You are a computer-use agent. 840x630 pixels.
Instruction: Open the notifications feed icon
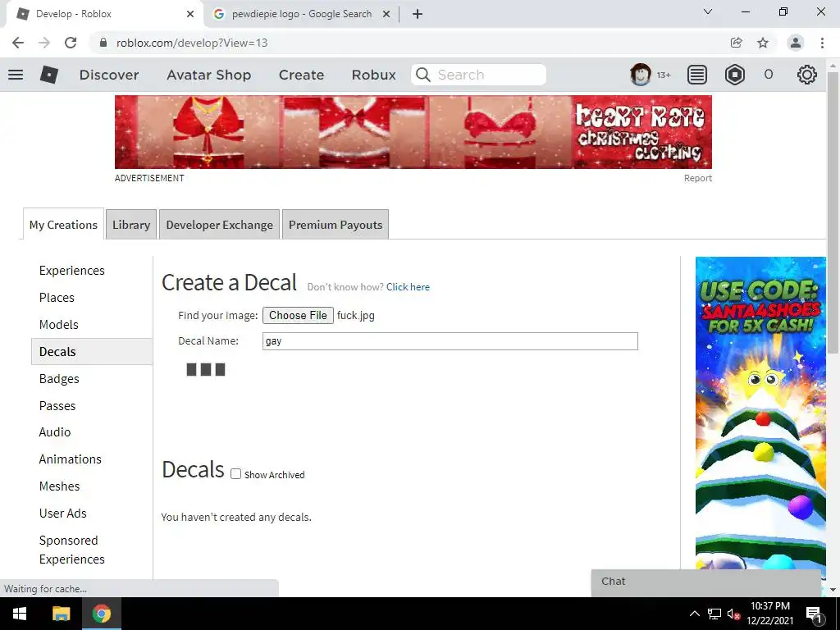click(x=696, y=75)
